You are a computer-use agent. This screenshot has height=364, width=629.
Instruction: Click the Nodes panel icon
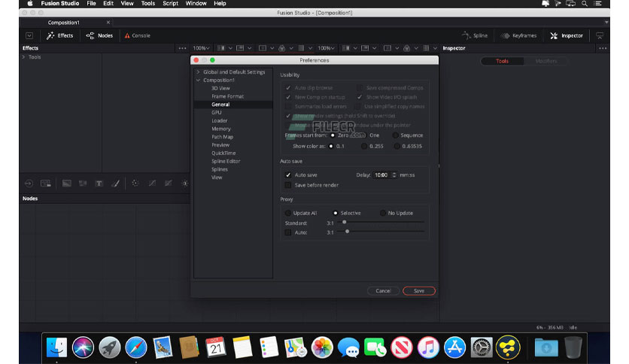point(90,35)
